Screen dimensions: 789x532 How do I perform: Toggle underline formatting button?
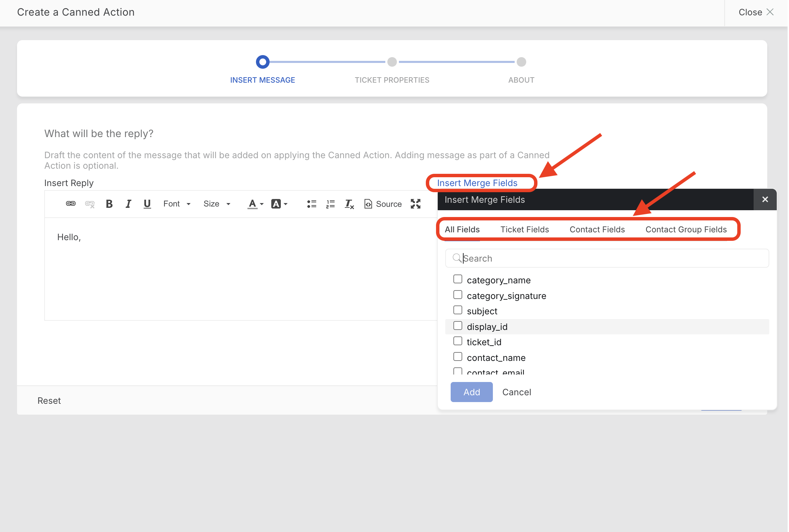[x=147, y=204]
